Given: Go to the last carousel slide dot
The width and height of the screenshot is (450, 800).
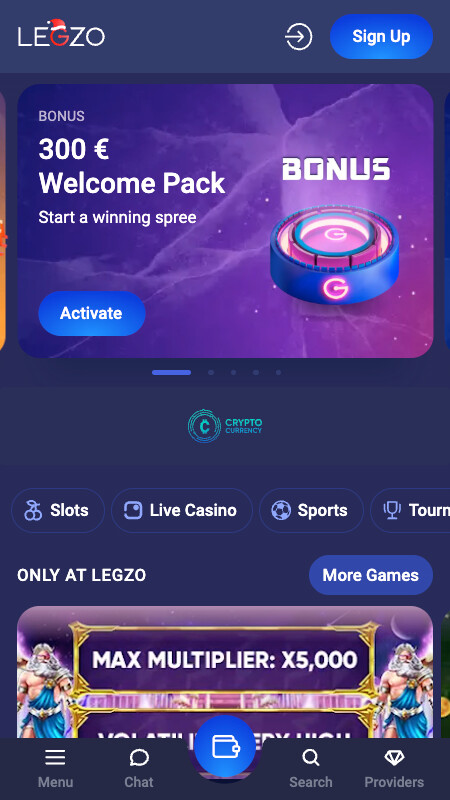Looking at the screenshot, I should point(278,372).
